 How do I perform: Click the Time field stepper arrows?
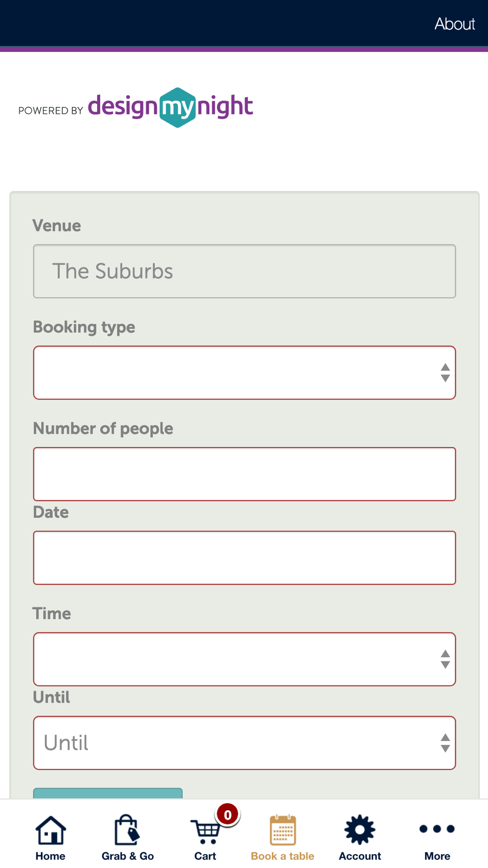point(445,660)
